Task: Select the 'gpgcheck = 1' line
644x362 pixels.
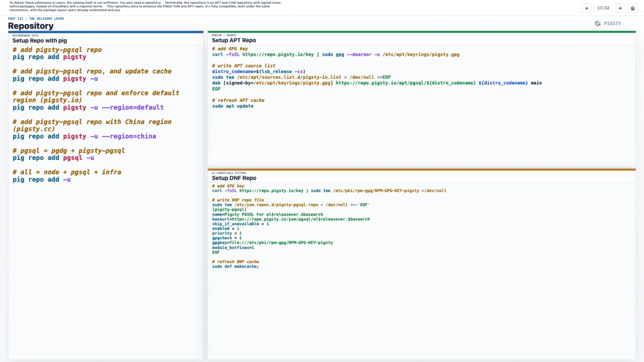Action: click(x=227, y=238)
